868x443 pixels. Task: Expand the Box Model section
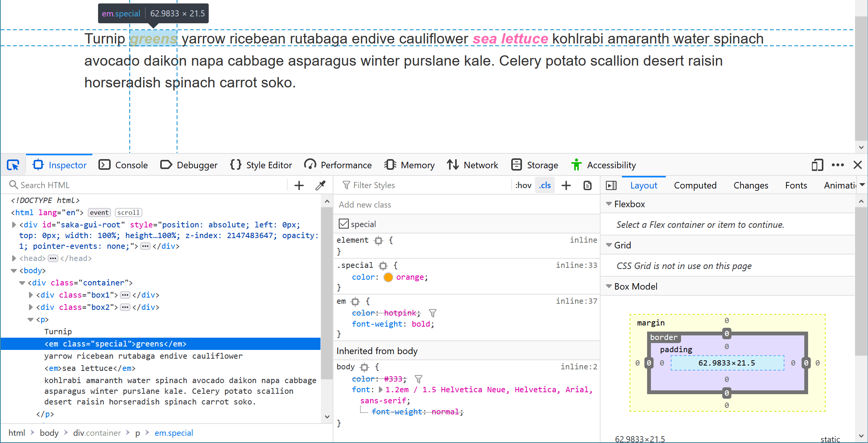pos(609,287)
